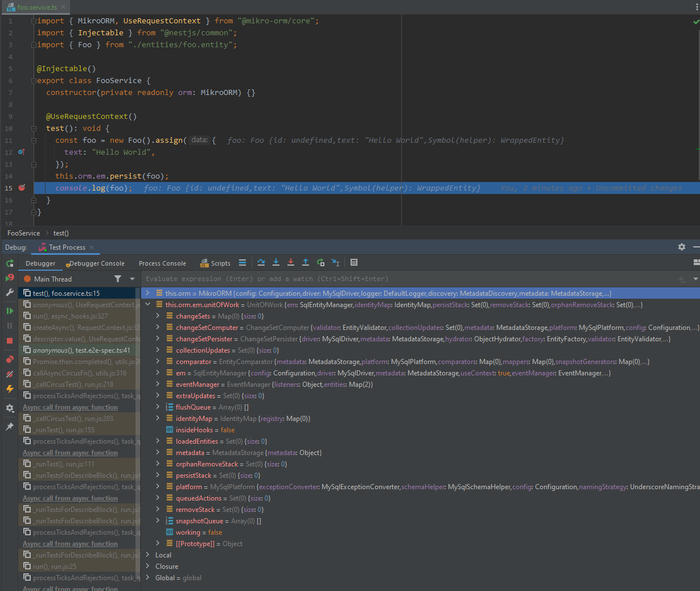Stop the debug session with red square
This screenshot has height=591, width=700.
10,340
